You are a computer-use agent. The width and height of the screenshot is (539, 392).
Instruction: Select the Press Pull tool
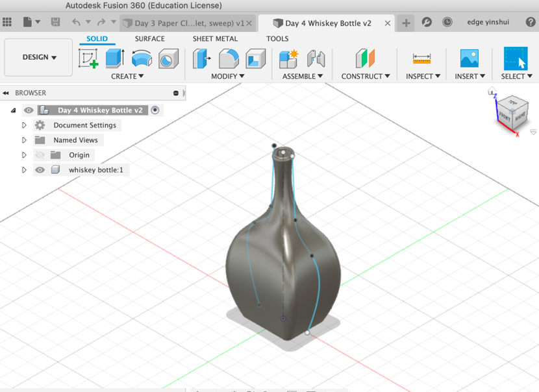(x=202, y=58)
